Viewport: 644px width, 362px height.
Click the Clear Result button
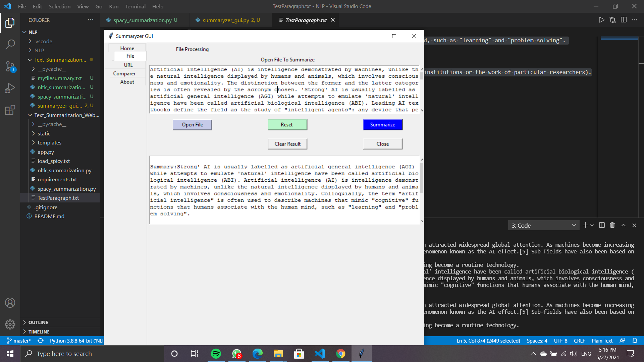click(287, 144)
